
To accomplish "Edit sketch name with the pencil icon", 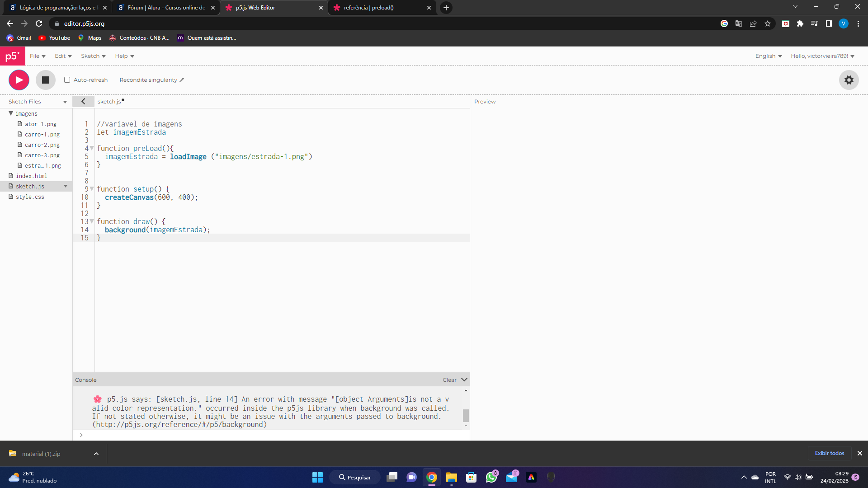I will point(182,80).
